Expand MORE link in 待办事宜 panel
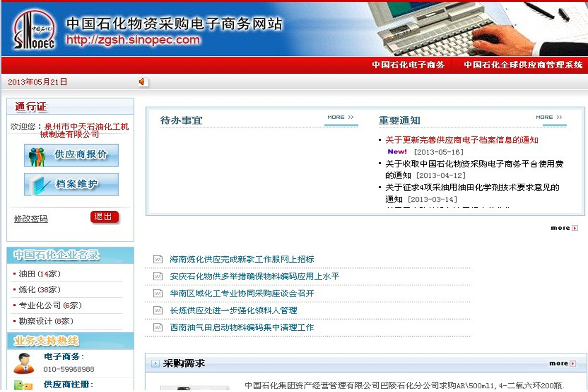Image resolution: width=588 pixels, height=392 pixels. [x=341, y=118]
